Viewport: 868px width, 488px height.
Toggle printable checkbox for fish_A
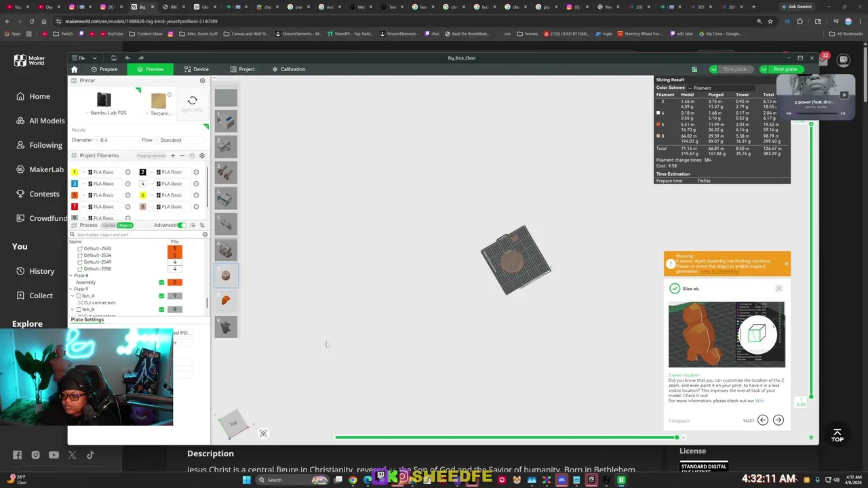point(161,296)
